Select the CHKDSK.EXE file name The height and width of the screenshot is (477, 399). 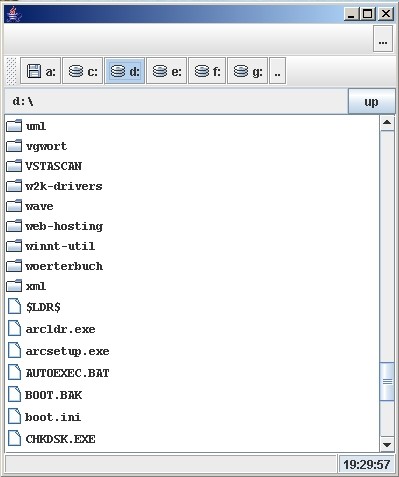[x=60, y=439]
